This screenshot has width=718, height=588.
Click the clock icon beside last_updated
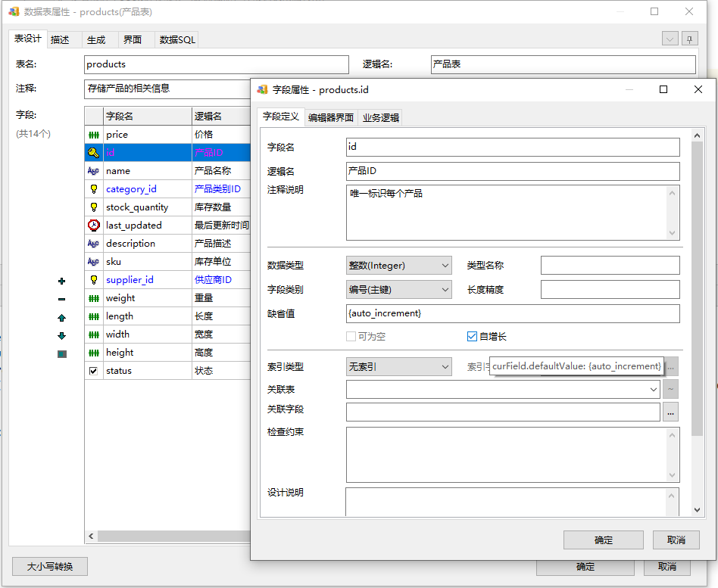point(93,226)
